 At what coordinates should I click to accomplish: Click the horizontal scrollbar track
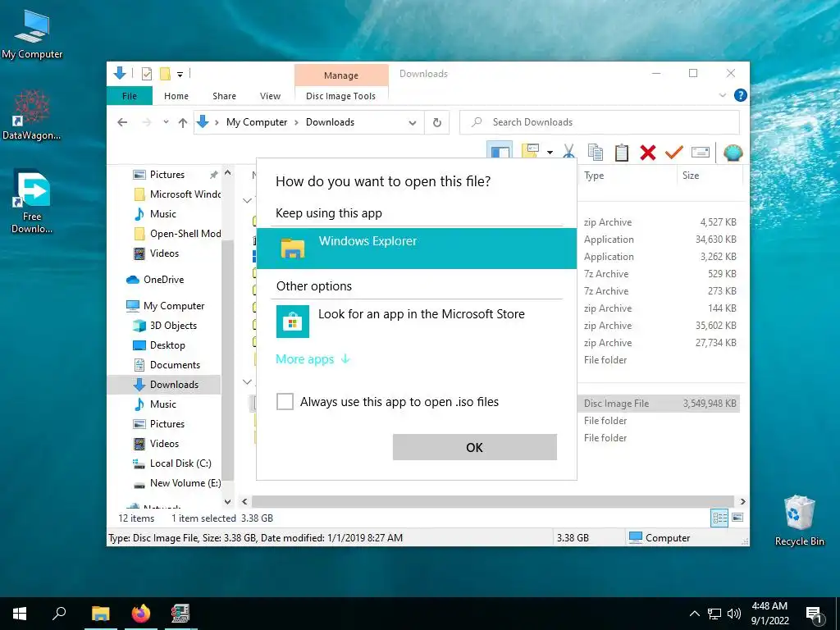(x=492, y=501)
